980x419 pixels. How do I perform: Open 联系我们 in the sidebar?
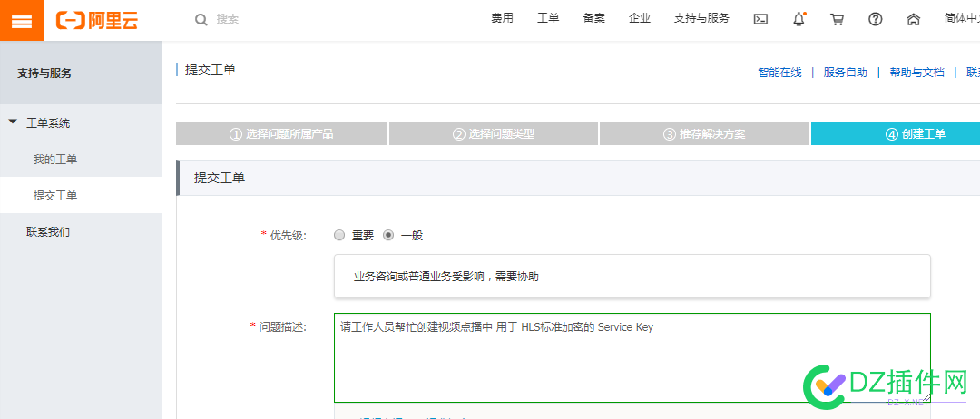click(x=48, y=231)
